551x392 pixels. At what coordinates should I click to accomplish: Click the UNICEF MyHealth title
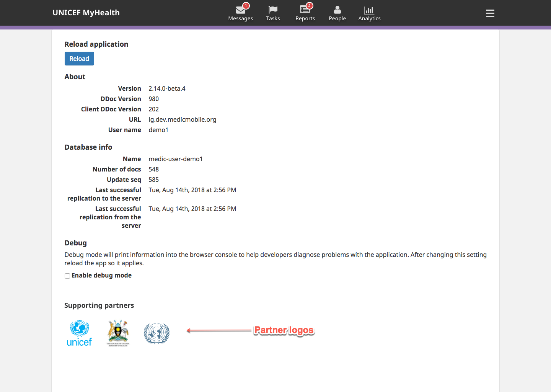coord(86,13)
